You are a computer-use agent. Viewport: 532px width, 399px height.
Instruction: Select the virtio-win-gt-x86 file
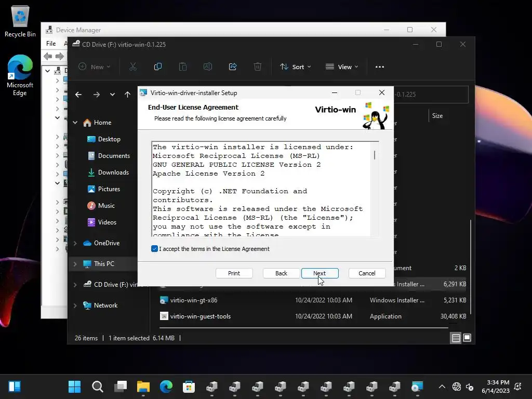coord(313,300)
